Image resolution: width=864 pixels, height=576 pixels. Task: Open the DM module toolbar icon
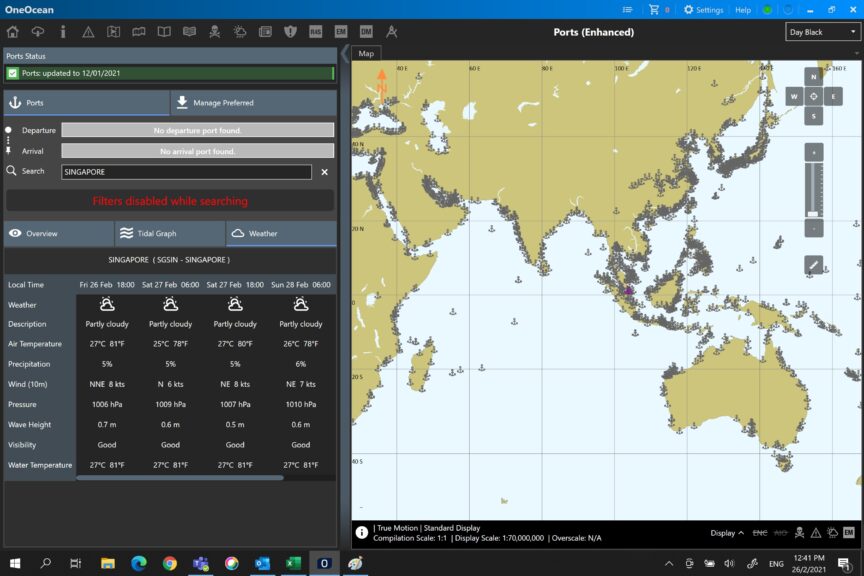(x=366, y=32)
